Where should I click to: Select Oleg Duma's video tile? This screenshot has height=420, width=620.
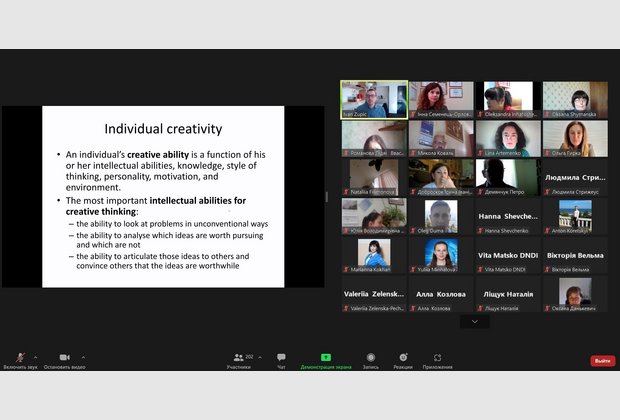click(x=441, y=217)
